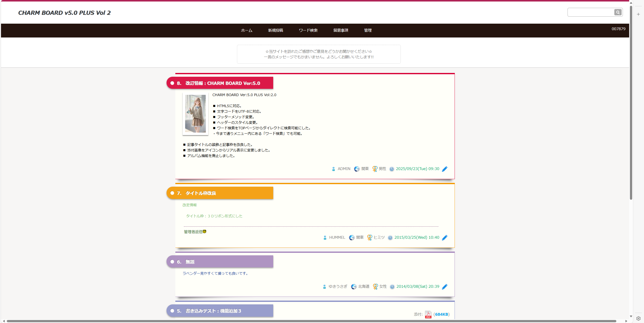
Task: Click the edit pencil on post 8
Action: [x=445, y=169]
